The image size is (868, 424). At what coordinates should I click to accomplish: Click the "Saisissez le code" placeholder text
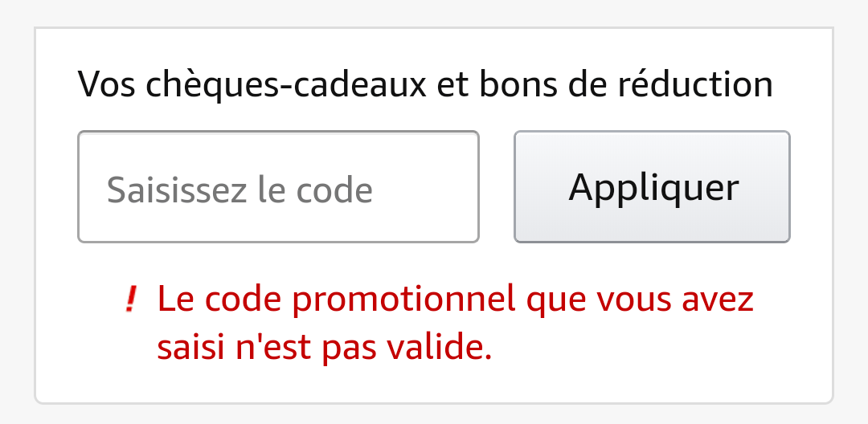(240, 190)
